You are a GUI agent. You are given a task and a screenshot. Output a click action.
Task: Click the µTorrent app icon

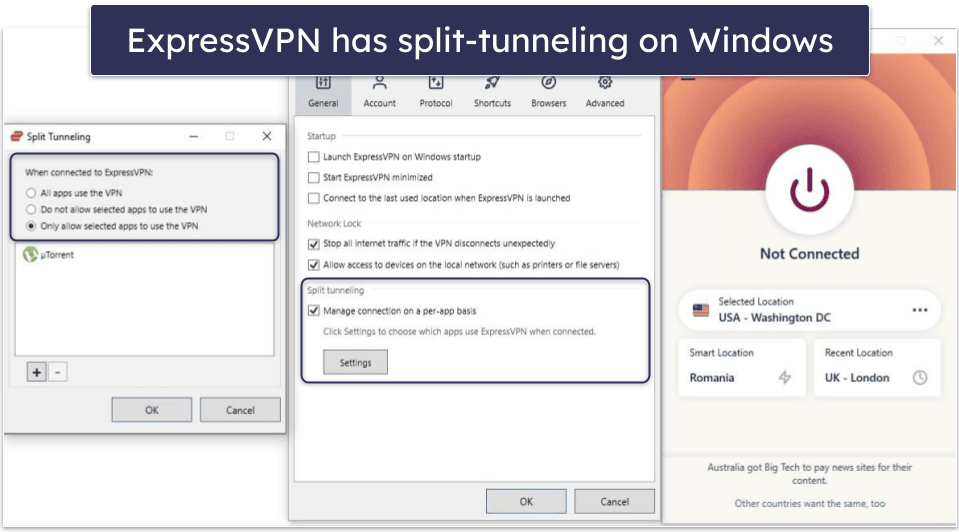(x=30, y=254)
